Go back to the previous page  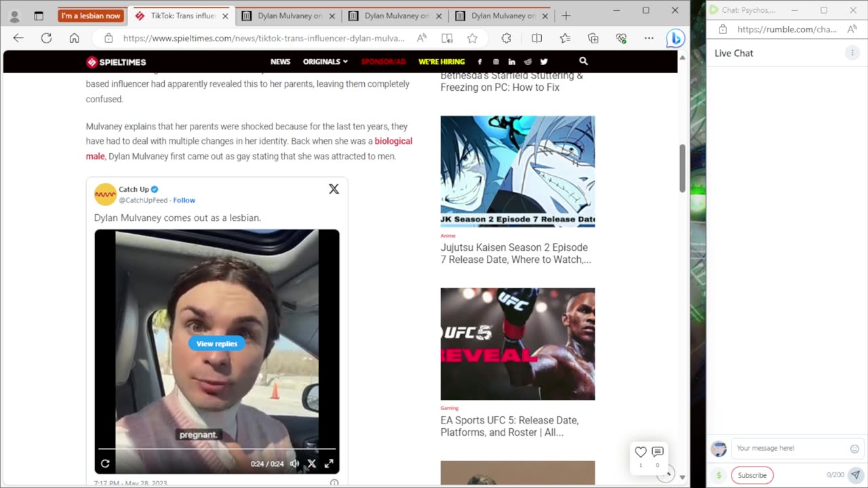[x=18, y=39]
